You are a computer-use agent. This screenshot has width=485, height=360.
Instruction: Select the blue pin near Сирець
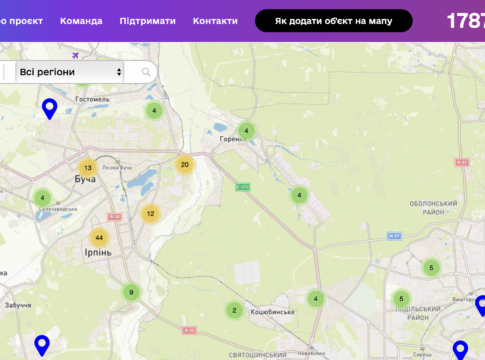(460, 350)
